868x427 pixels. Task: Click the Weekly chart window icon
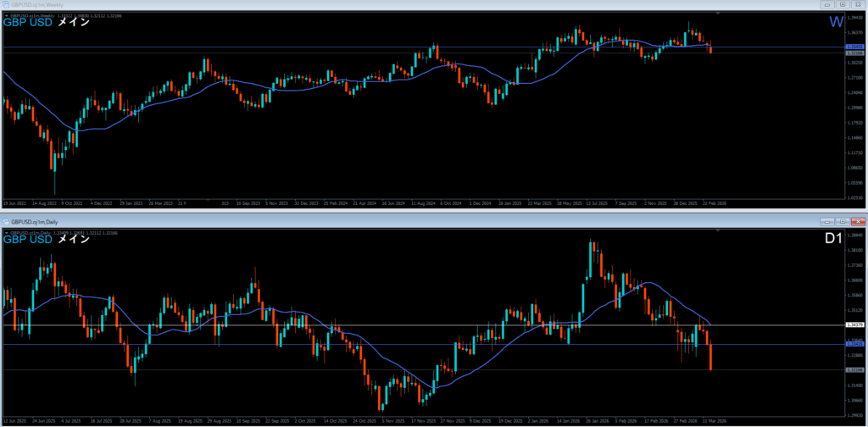pyautogui.click(x=5, y=5)
